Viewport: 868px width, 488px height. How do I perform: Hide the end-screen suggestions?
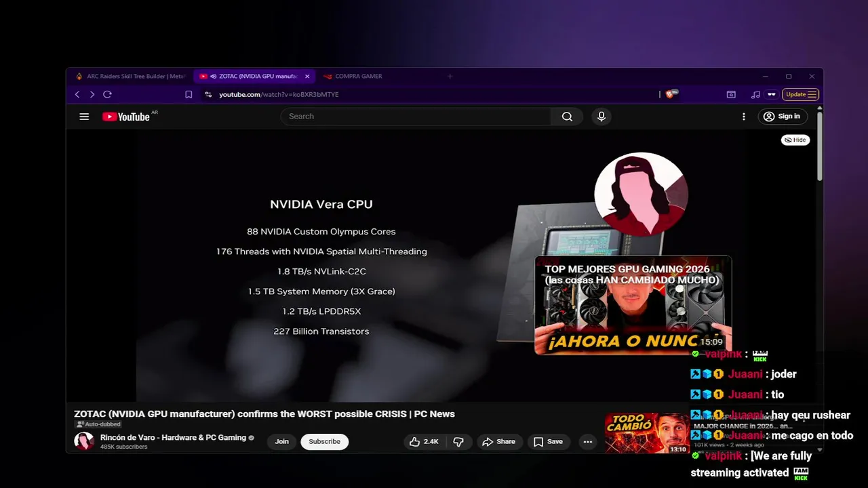795,140
